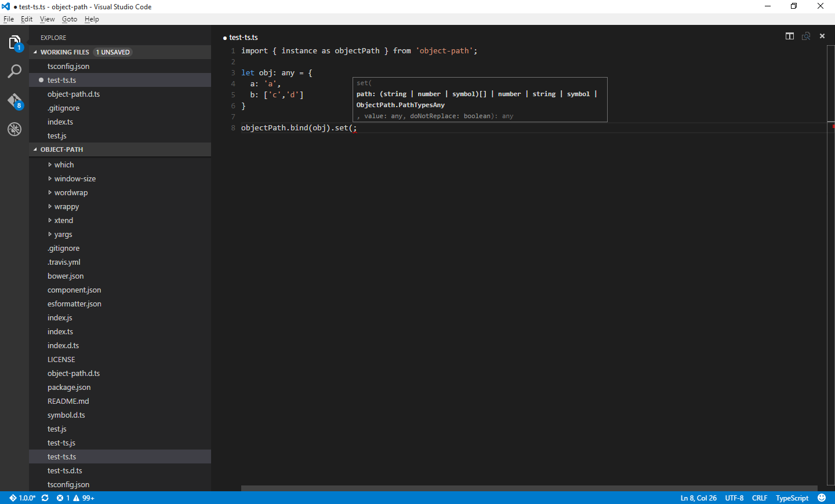Open tsconfig.json in Working Files
Screen dimensions: 835x504
120,67
